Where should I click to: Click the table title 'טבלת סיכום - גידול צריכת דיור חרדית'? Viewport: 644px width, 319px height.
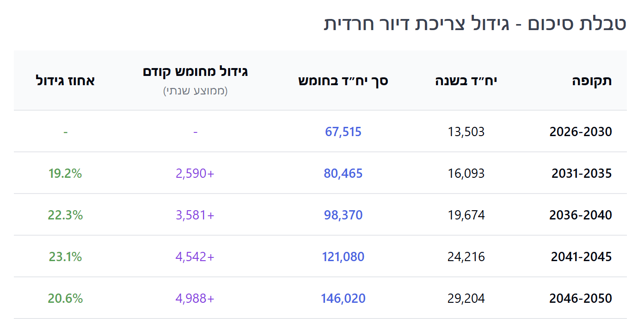coord(475,24)
